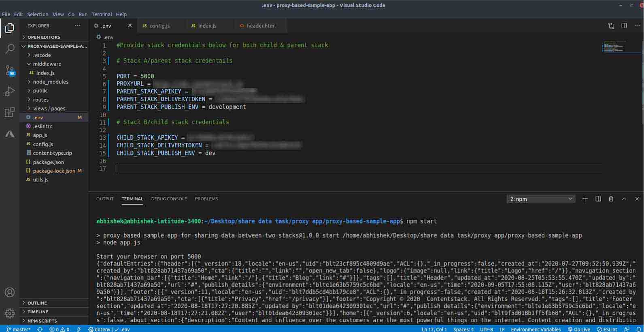Open the Manage gear icon
The width and height of the screenshot is (644, 332).
pyautogui.click(x=10, y=313)
